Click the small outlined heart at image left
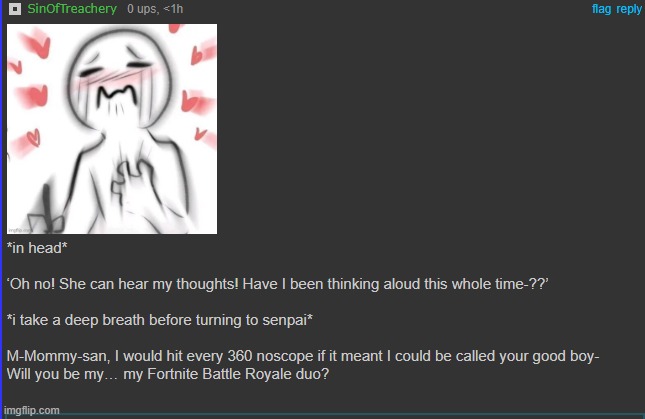Viewport: 645px width, 419px height. tap(33, 139)
